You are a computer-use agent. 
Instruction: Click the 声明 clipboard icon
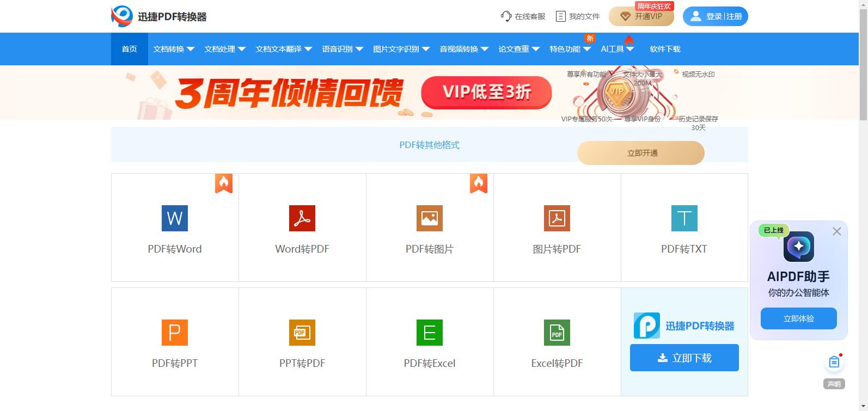(834, 362)
